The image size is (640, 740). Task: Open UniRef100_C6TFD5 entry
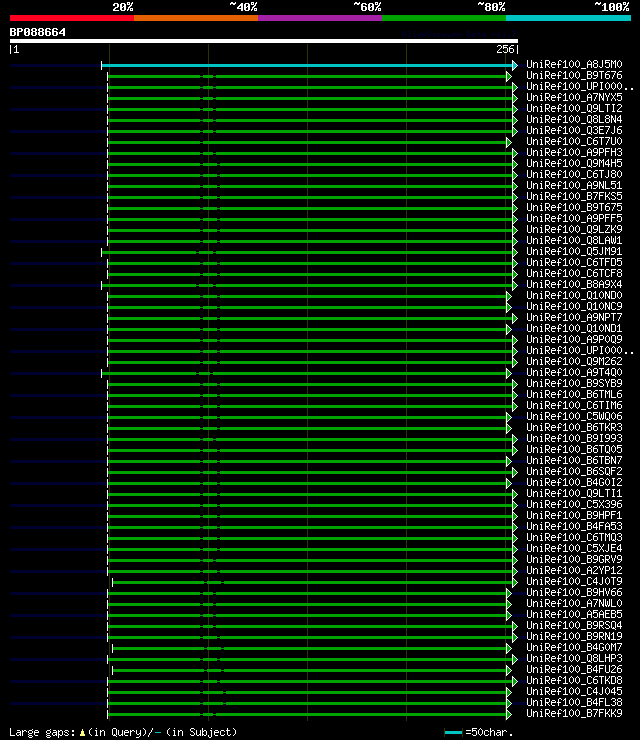click(x=574, y=262)
